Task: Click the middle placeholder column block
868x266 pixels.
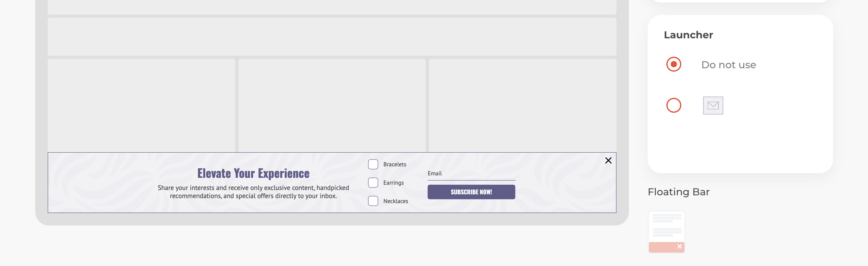Action: tap(332, 106)
